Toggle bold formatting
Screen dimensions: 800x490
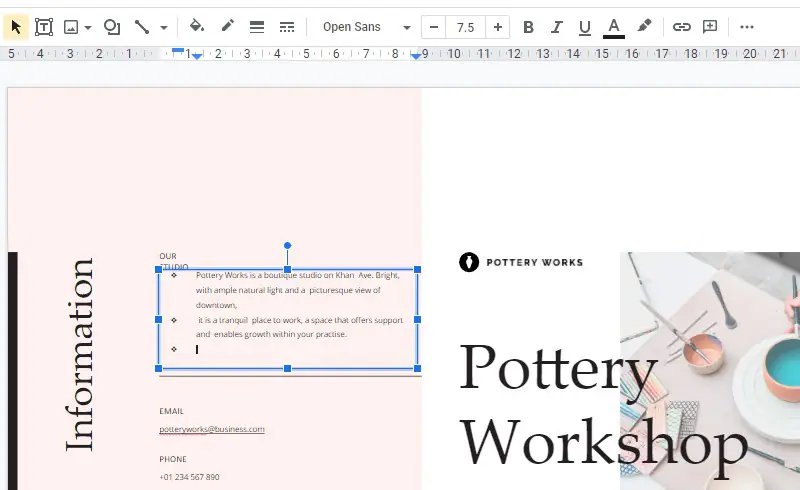[x=529, y=27]
